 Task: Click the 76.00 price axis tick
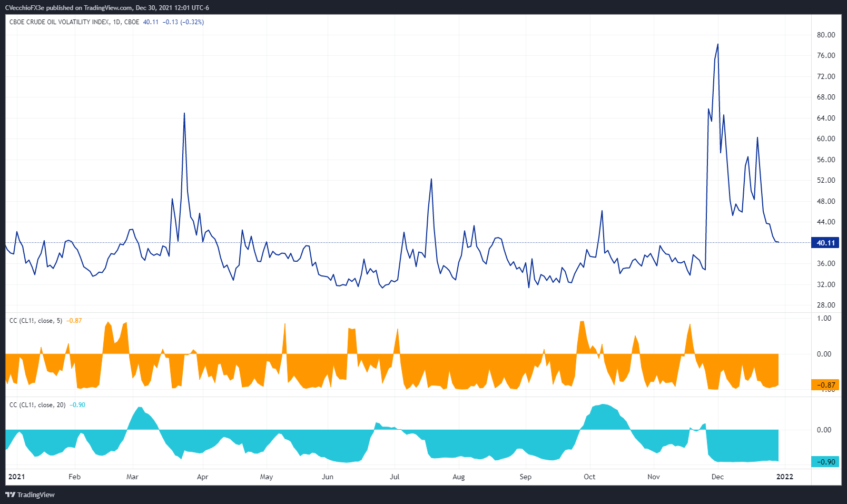coord(826,55)
